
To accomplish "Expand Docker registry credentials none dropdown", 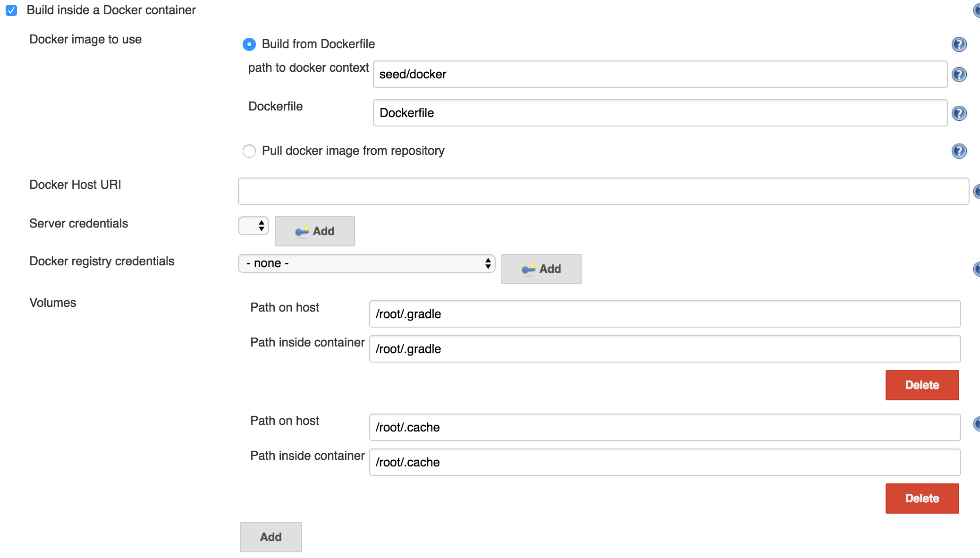I will pyautogui.click(x=366, y=263).
